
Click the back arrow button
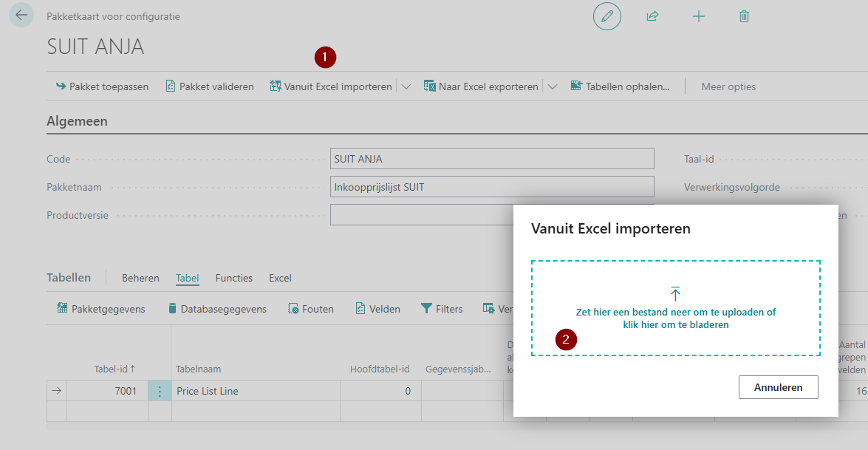pyautogui.click(x=21, y=16)
